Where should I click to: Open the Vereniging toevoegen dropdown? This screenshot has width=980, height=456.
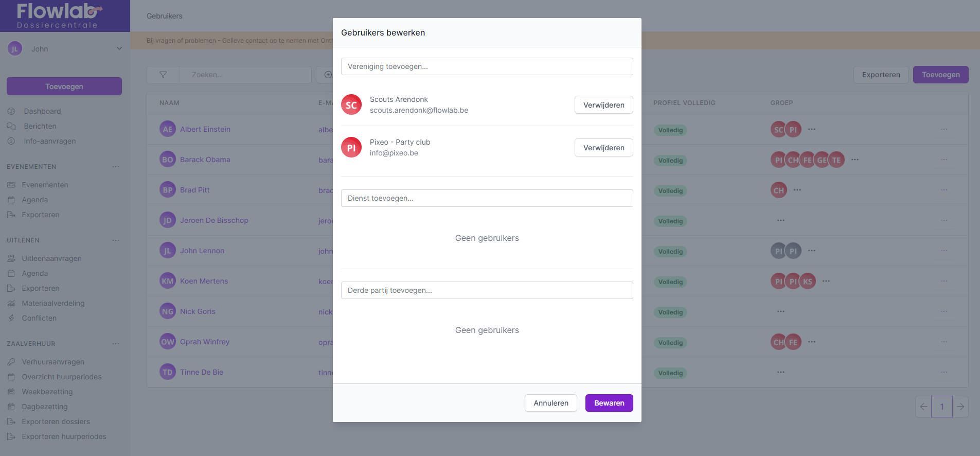[487, 66]
